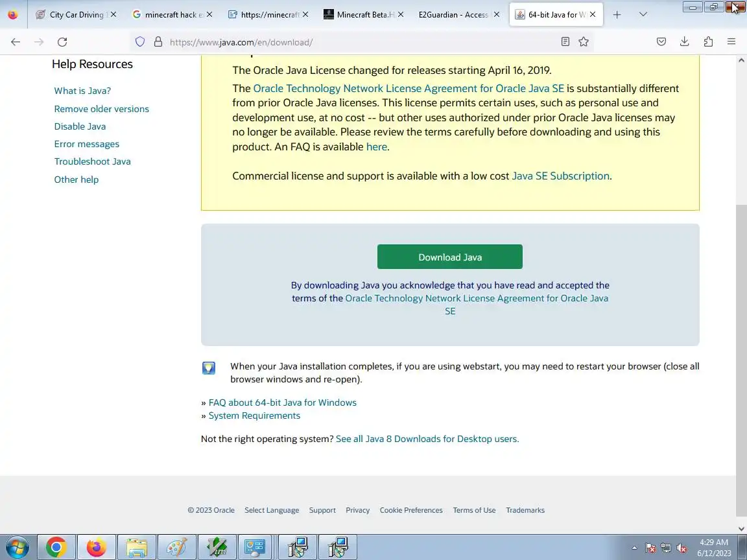747x560 pixels.
Task: Click the page scrollbar up arrow
Action: [741, 60]
